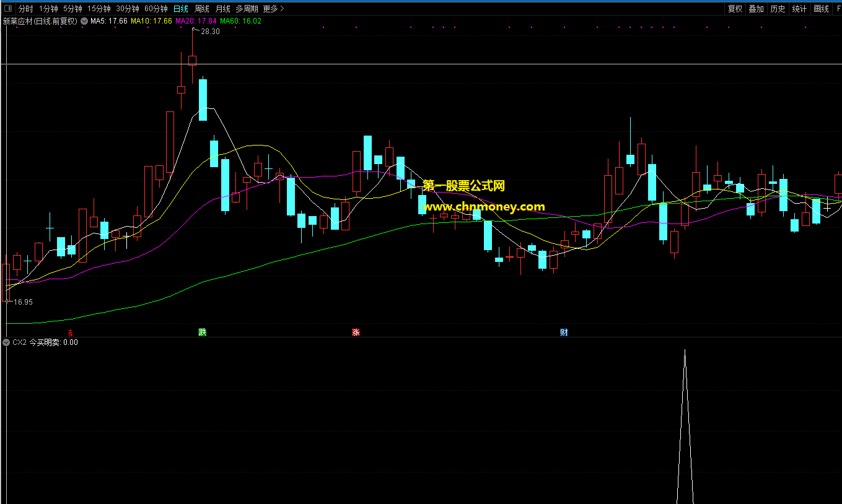Screen dimensions: 842x504
Task: Click the green MA60: 16.02 label
Action: coord(240,21)
